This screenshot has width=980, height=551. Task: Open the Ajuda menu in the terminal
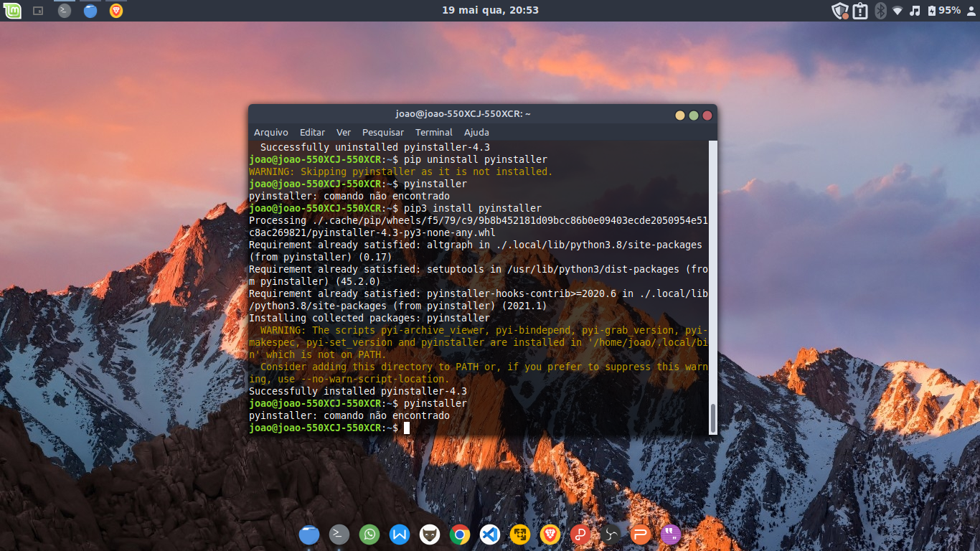point(476,132)
